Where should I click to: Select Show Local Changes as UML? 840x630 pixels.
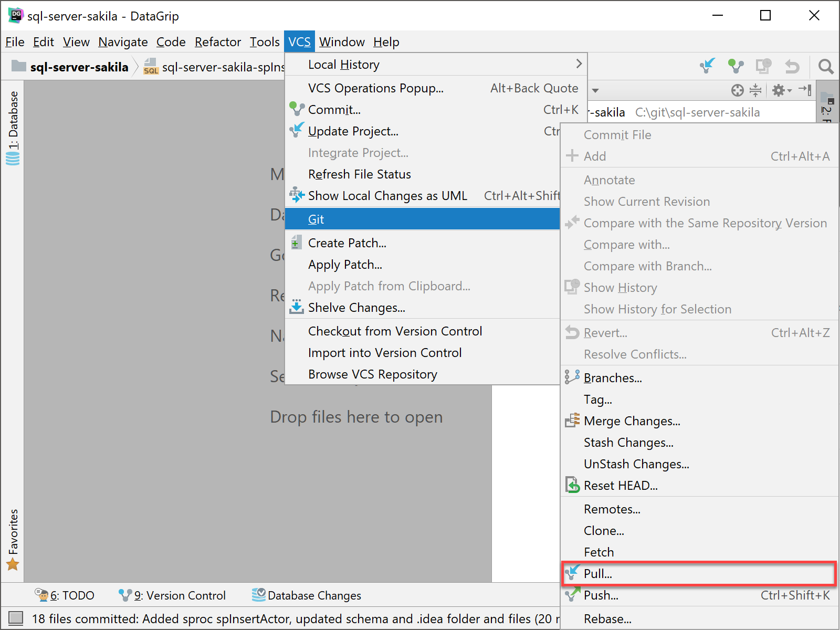[x=423, y=196]
